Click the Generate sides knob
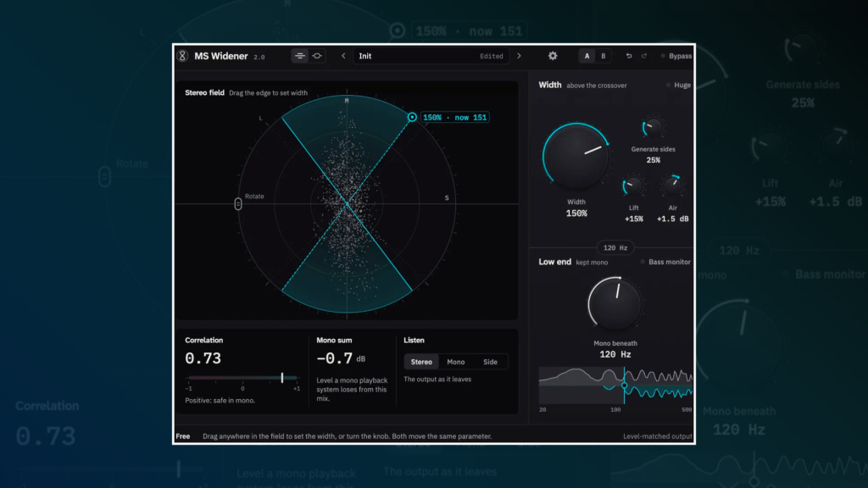 (653, 128)
